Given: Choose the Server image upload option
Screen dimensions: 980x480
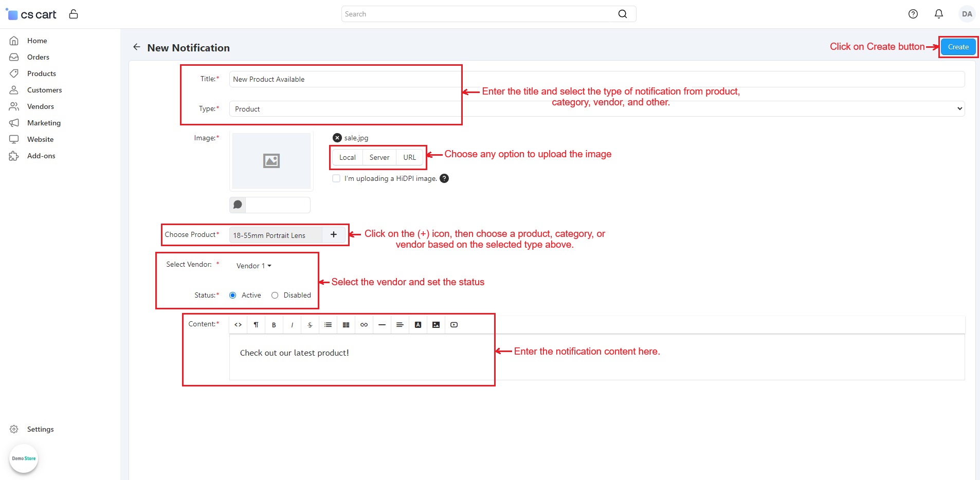Looking at the screenshot, I should [379, 157].
